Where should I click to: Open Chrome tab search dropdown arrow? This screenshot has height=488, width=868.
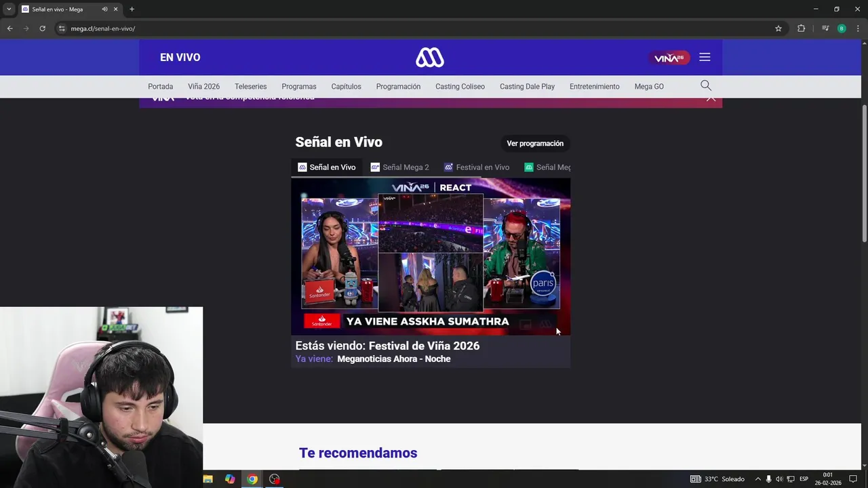tap(9, 9)
